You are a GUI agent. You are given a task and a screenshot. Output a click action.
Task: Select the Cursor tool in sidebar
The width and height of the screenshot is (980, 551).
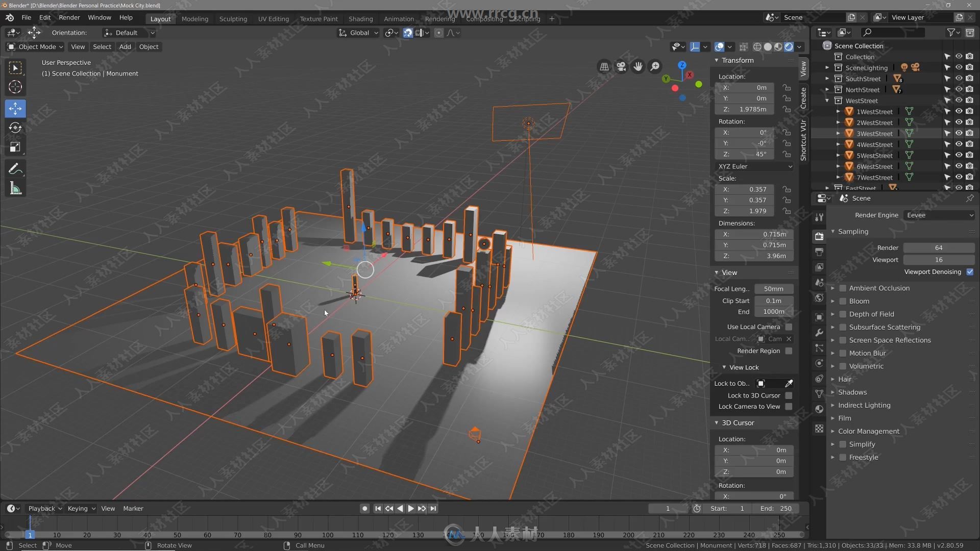click(x=15, y=86)
